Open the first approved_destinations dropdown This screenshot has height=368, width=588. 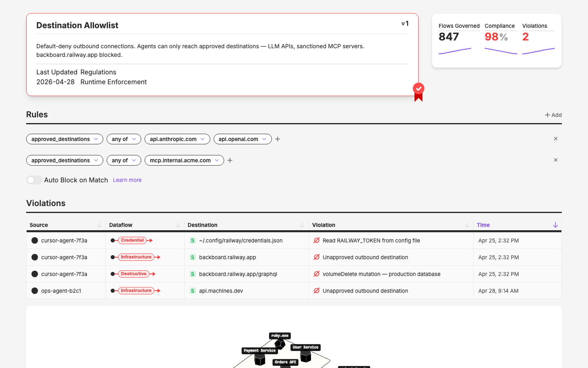(65, 139)
